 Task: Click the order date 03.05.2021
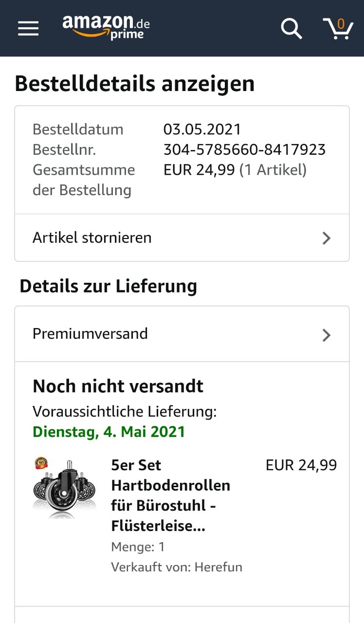(x=202, y=129)
